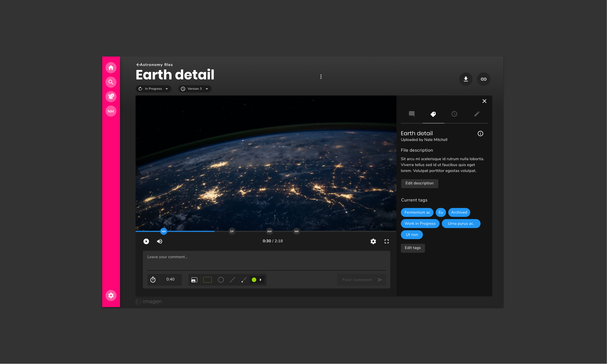Image resolution: width=607 pixels, height=364 pixels.
Task: Select the Fermentum ac tag
Action: click(417, 212)
